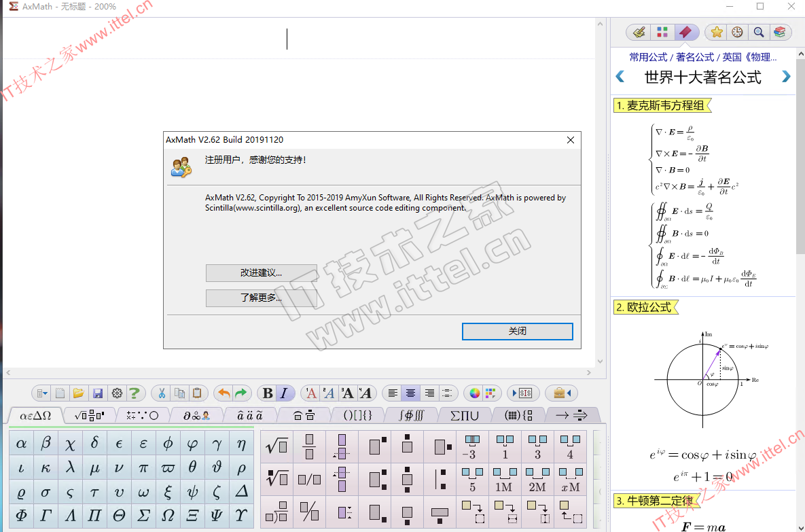Open the color wheel picker

tap(474, 393)
